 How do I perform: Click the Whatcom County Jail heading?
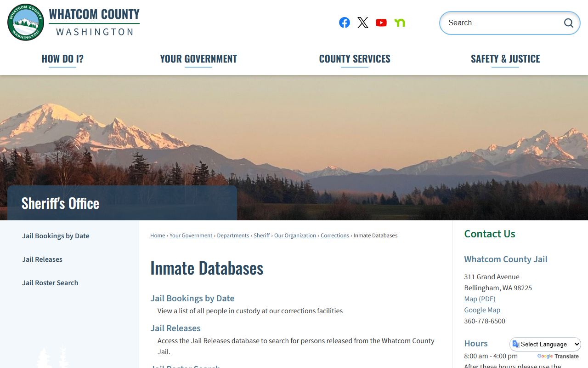pos(506,259)
